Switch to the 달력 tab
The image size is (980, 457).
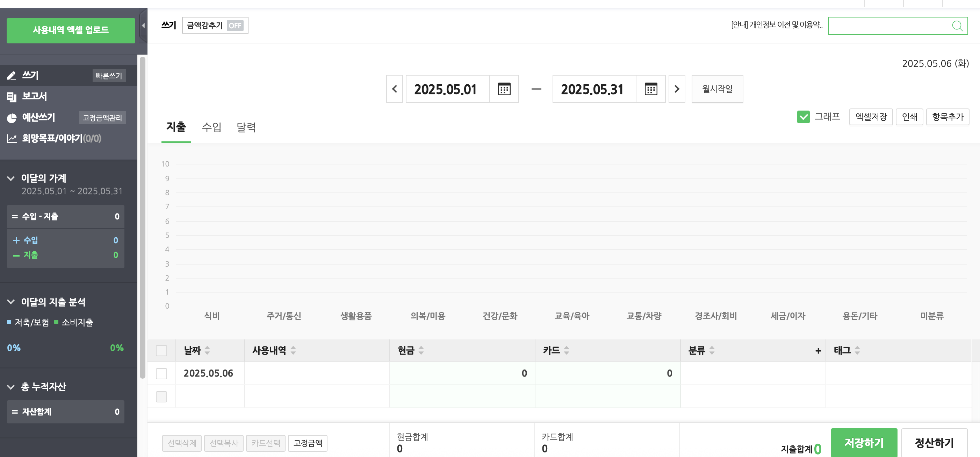[246, 127]
